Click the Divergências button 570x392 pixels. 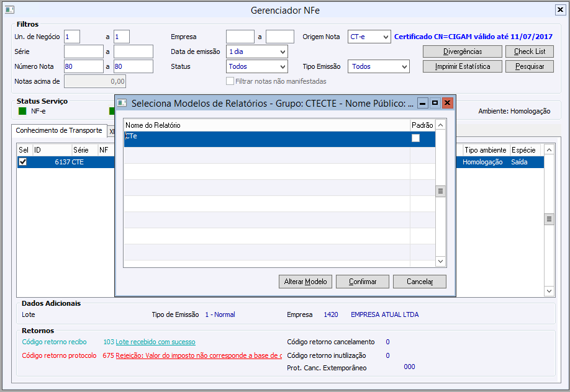click(463, 51)
